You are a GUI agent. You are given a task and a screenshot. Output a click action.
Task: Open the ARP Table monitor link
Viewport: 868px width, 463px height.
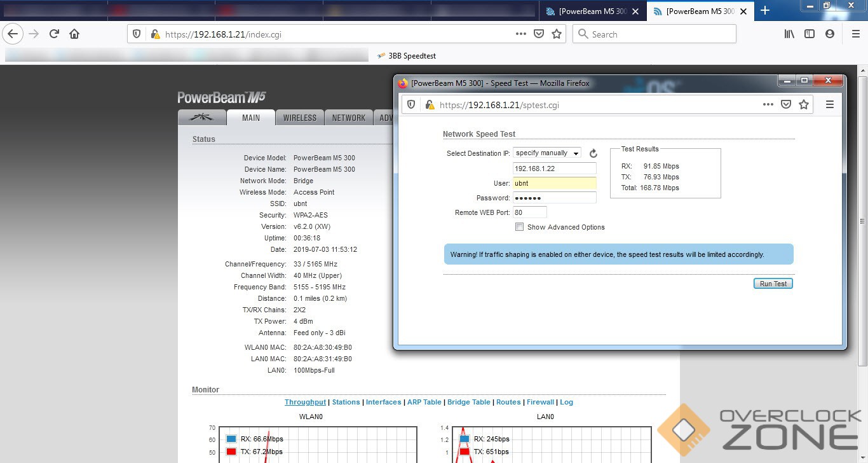pos(424,402)
